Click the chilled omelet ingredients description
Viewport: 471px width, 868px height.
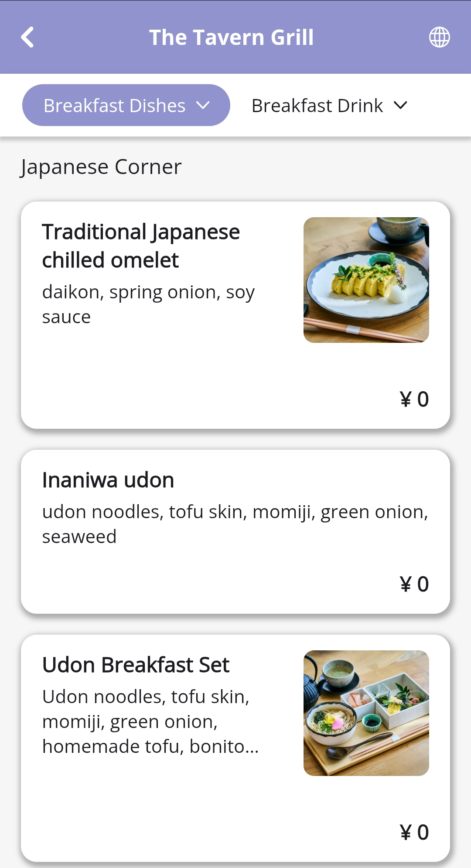pos(148,304)
